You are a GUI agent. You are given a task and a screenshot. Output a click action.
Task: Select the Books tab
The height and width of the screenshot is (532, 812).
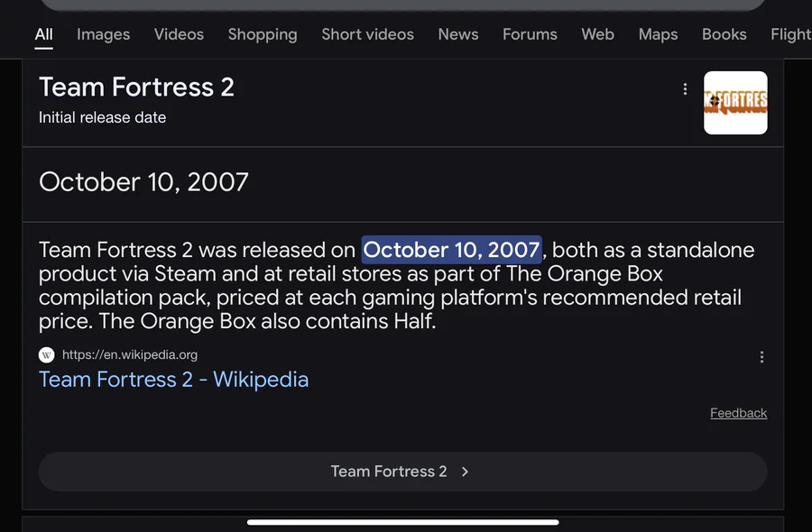click(724, 34)
